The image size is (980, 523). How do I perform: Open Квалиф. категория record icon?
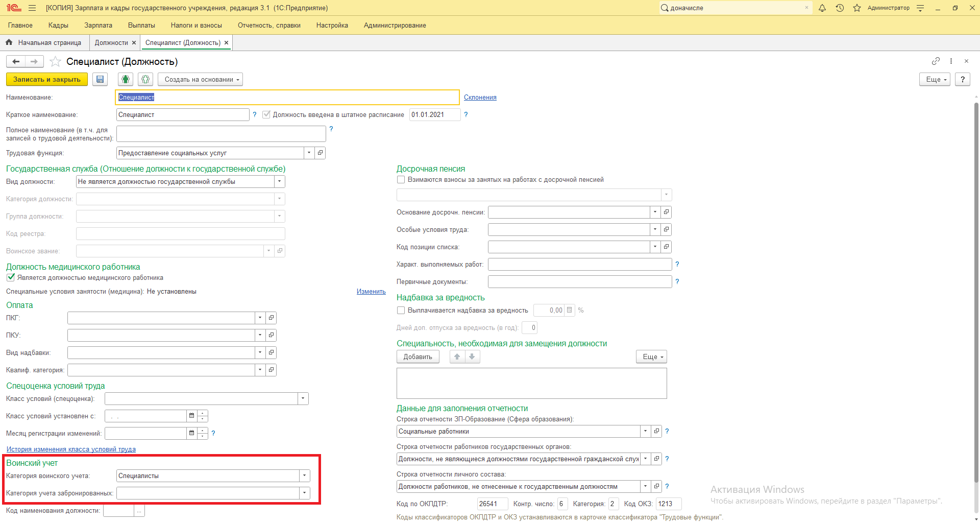pos(271,370)
